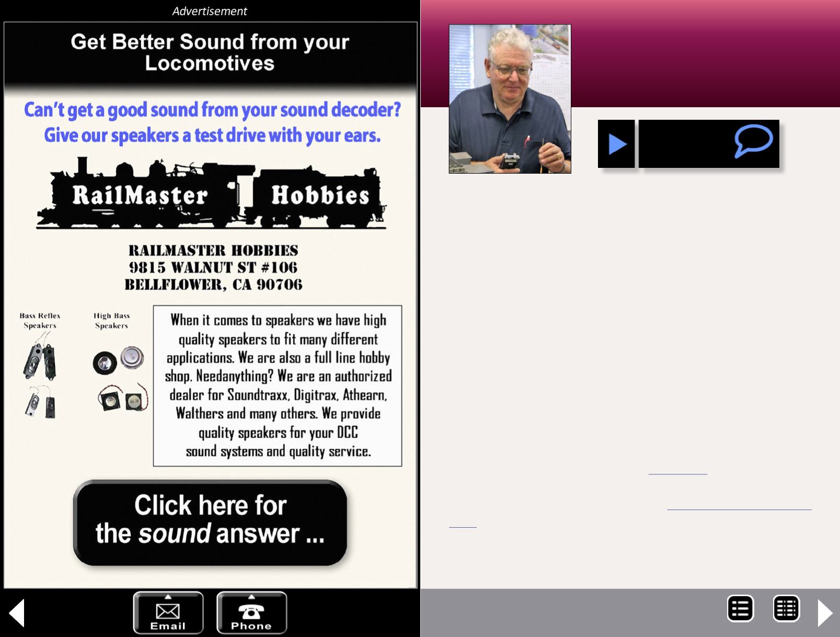Open the single-column contents list icon
Image resolution: width=840 pixels, height=637 pixels.
click(x=740, y=609)
